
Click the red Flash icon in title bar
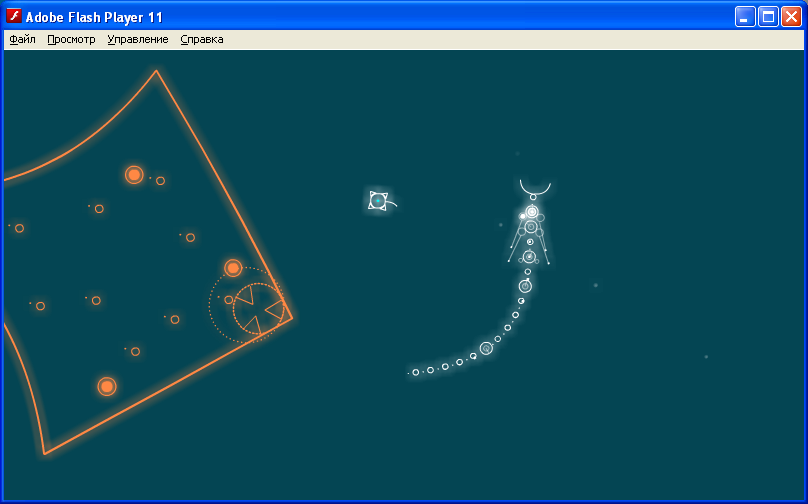14,16
